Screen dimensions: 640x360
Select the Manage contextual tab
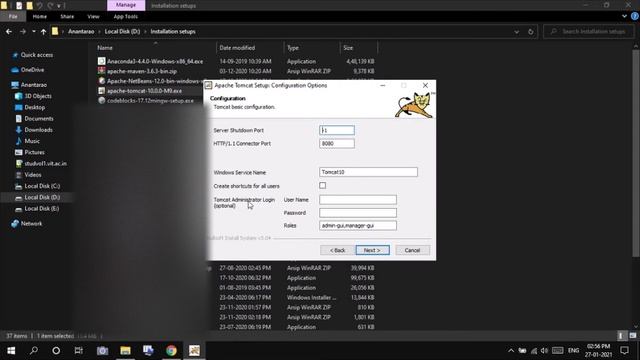(x=126, y=5)
